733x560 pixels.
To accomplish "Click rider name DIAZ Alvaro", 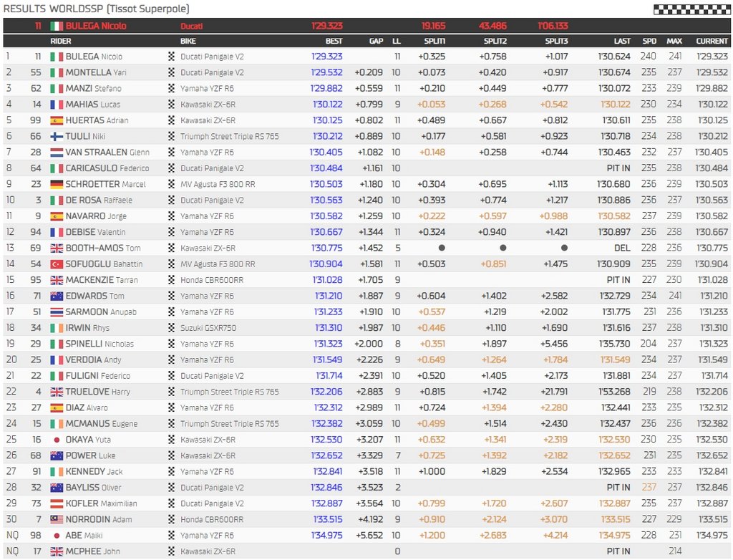I will 87,408.
